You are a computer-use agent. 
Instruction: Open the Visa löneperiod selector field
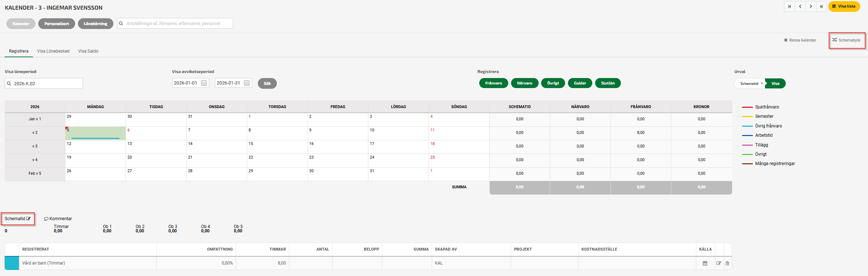pos(44,83)
